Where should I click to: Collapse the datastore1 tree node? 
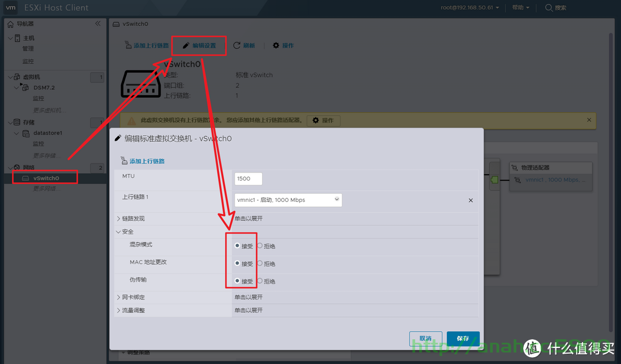[x=16, y=133]
